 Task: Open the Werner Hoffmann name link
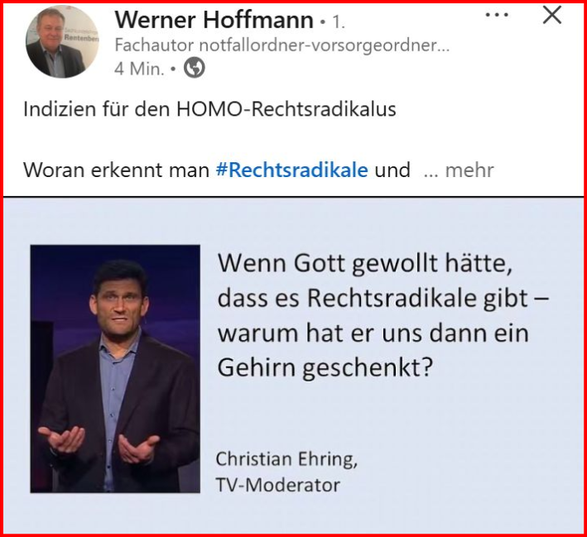(214, 20)
